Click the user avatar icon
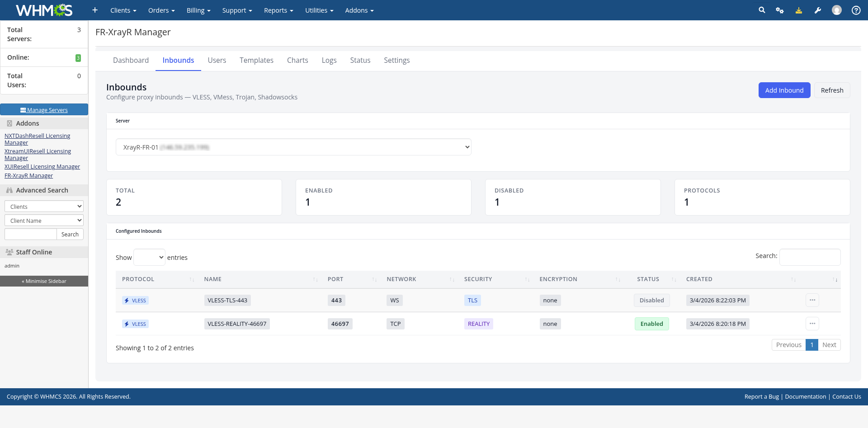 point(837,10)
